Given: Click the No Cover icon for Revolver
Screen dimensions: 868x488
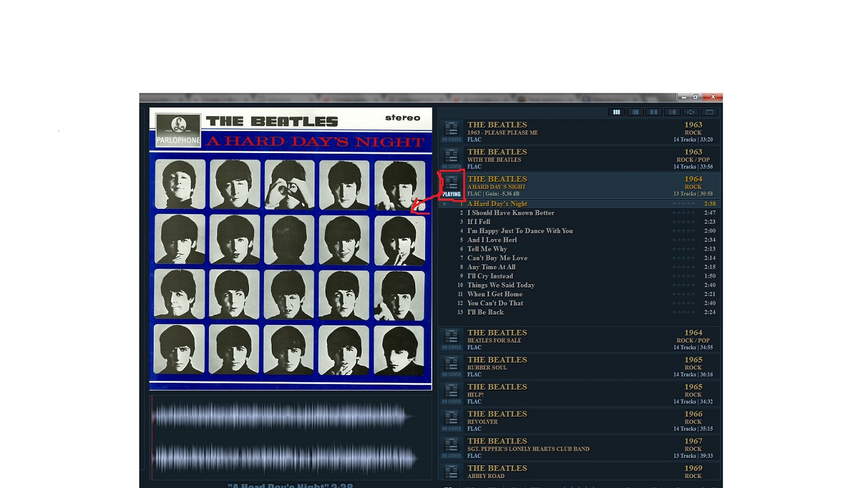Looking at the screenshot, I should [x=451, y=420].
